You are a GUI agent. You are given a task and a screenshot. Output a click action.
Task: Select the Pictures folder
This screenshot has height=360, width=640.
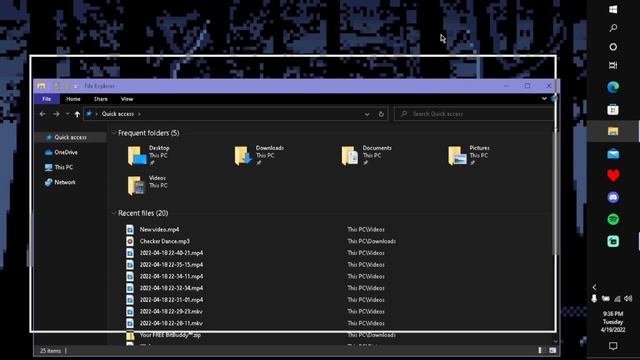pos(469,155)
